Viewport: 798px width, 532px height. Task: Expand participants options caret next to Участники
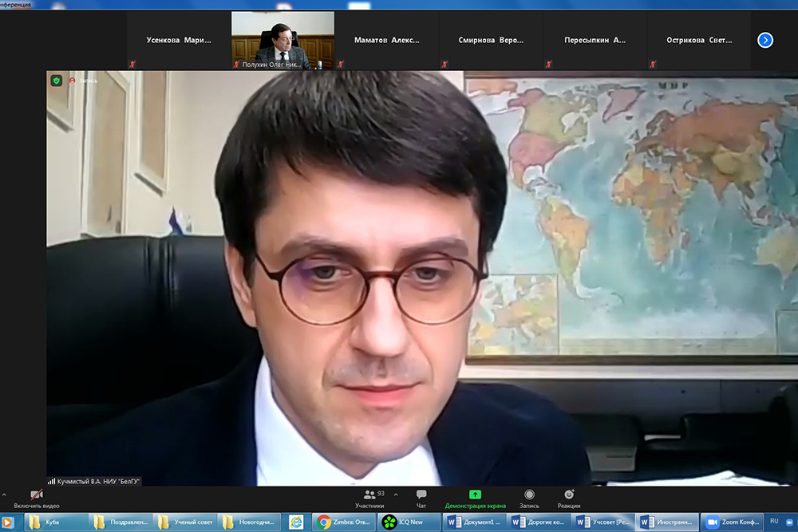396,495
